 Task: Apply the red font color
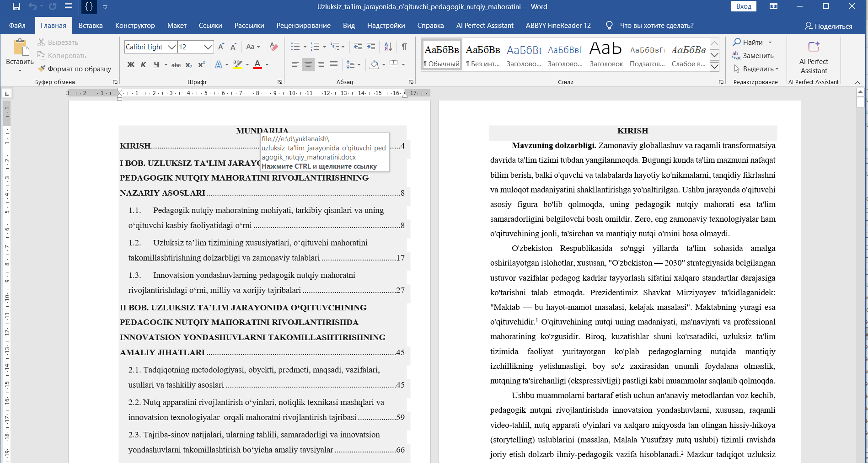[257, 65]
